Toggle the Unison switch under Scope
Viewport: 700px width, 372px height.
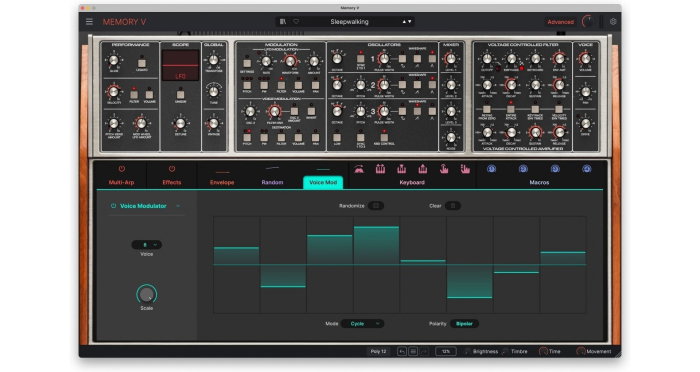180,95
